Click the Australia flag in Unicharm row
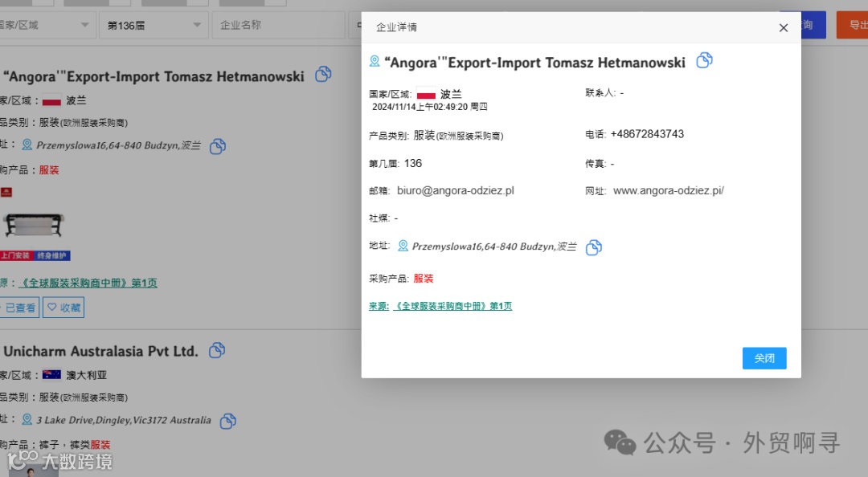868x477 pixels. [x=51, y=375]
